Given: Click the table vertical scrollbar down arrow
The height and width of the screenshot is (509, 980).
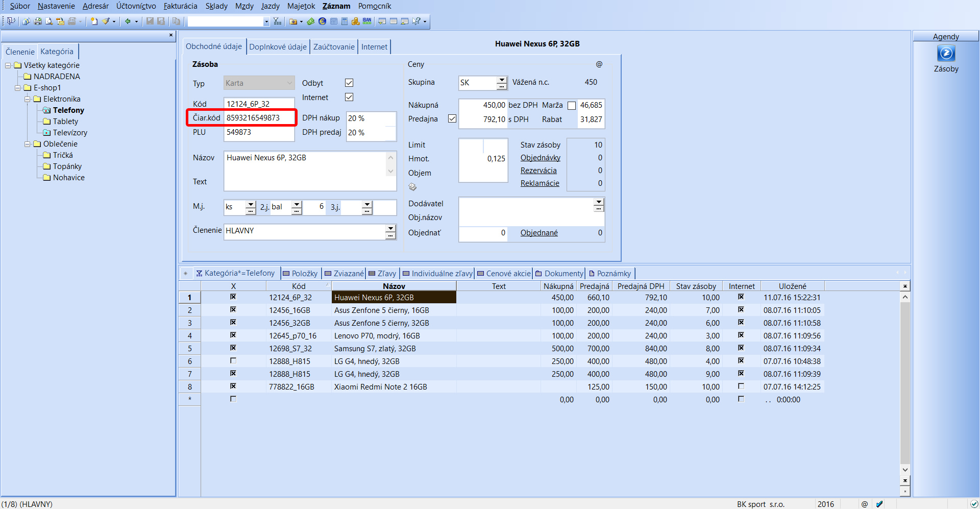Looking at the screenshot, I should [905, 469].
